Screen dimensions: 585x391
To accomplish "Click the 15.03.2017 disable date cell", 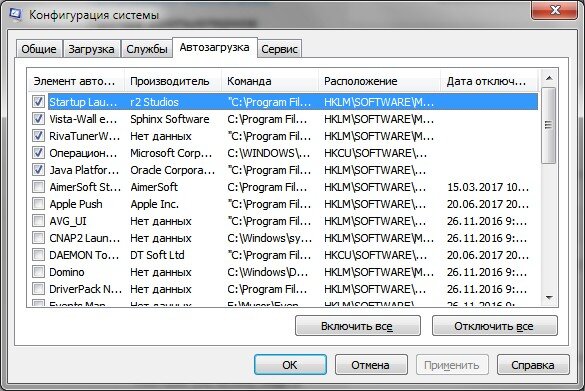I will (488, 187).
